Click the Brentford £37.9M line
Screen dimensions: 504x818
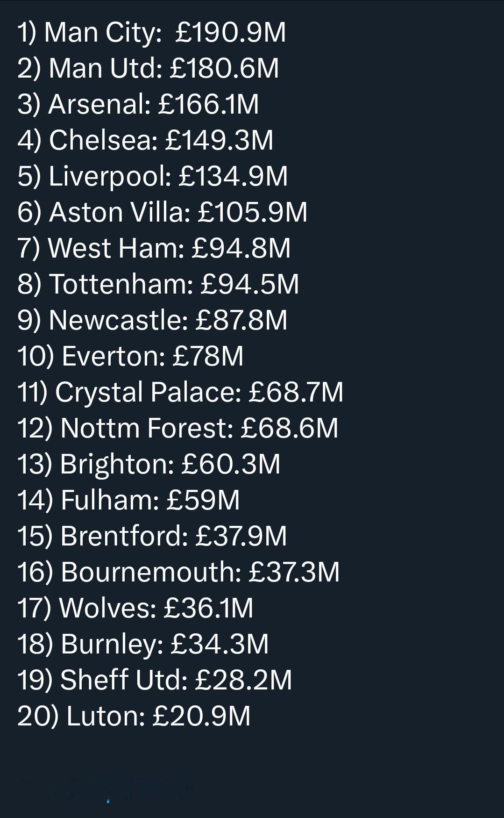[152, 537]
